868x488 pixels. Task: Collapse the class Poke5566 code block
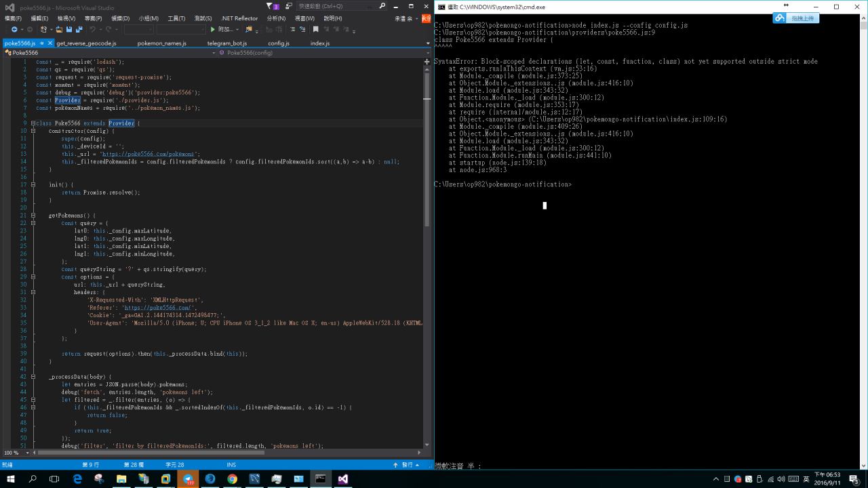coord(33,123)
